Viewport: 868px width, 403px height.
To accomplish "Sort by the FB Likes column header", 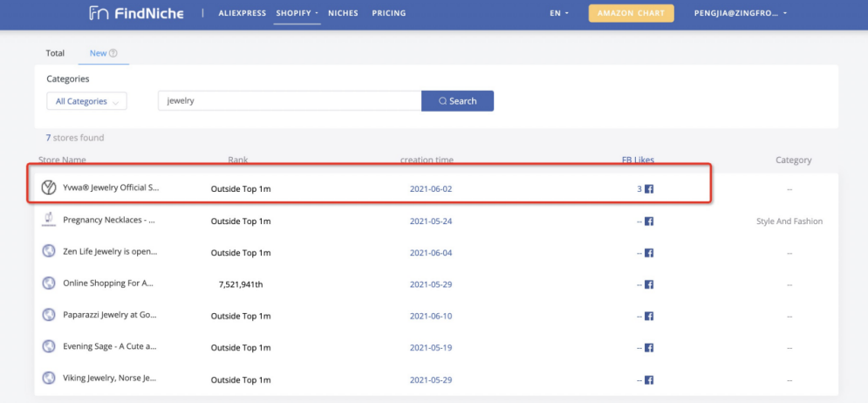I will click(x=638, y=160).
